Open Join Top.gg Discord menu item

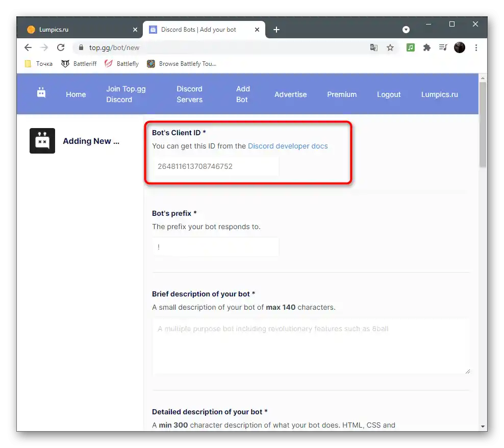pos(126,94)
